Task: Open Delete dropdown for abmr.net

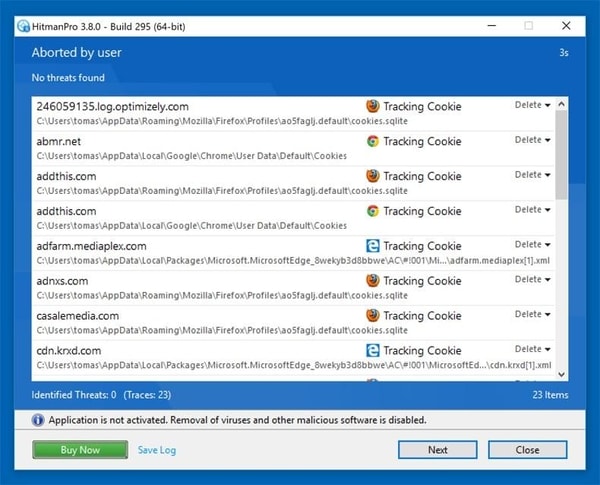Action: 532,140
